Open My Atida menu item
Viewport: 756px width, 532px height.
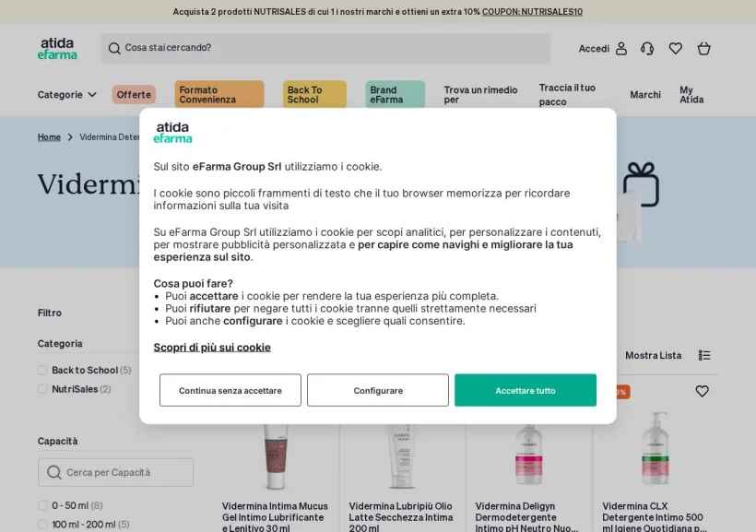691,95
